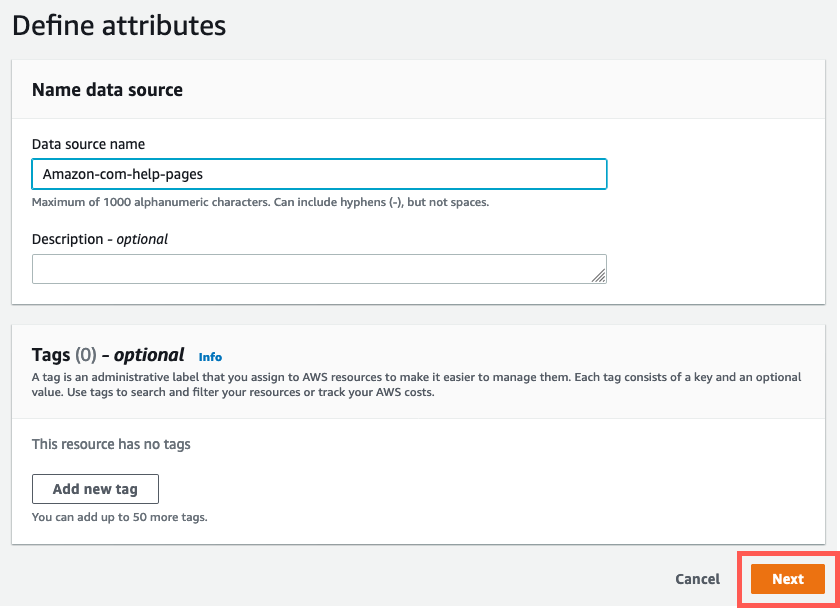Click the Next button
Viewport: 840px width, 609px height.
[x=787, y=579]
